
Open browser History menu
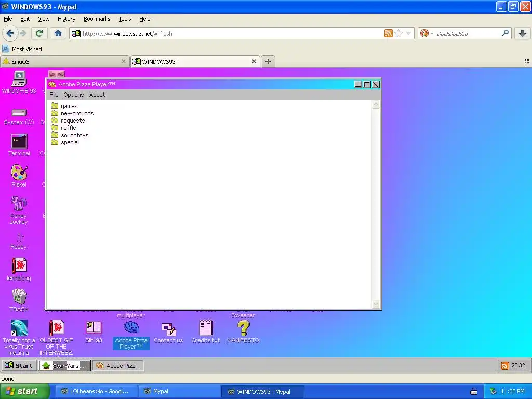tap(66, 19)
